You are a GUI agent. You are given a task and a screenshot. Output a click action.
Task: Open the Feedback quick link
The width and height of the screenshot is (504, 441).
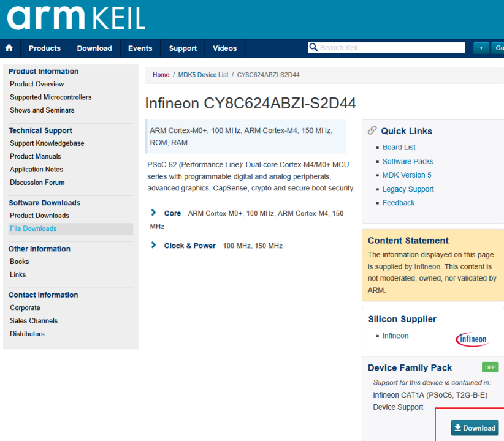[399, 203]
